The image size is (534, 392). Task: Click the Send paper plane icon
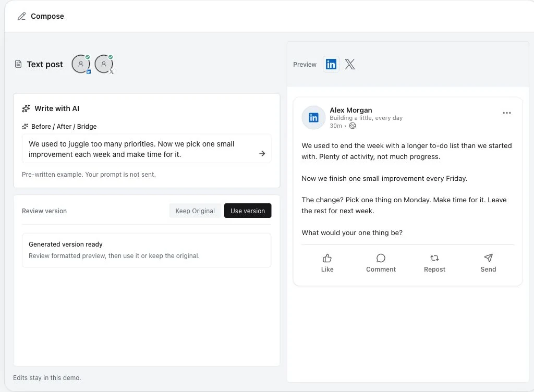tap(488, 258)
